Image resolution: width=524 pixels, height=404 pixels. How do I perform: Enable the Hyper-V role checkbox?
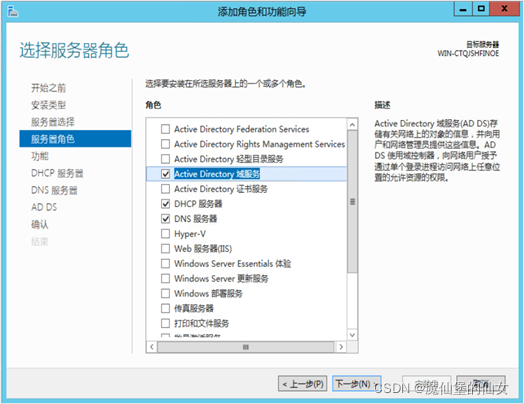click(165, 234)
